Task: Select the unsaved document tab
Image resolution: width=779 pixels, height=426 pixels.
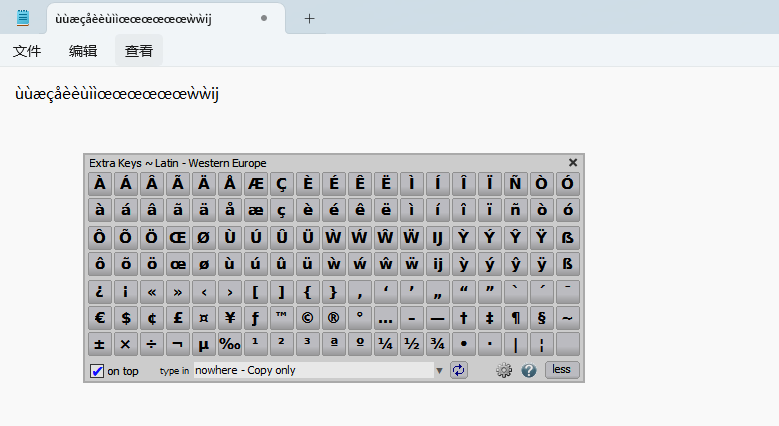Action: tap(165, 19)
